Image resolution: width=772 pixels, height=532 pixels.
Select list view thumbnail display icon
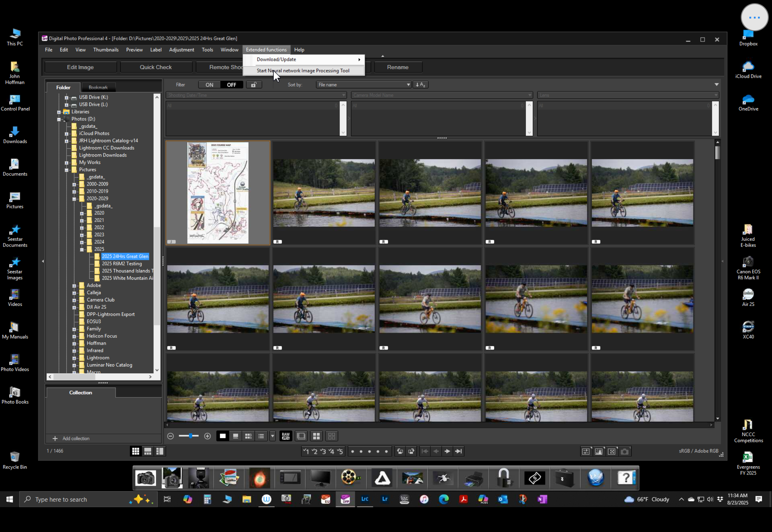coord(261,436)
